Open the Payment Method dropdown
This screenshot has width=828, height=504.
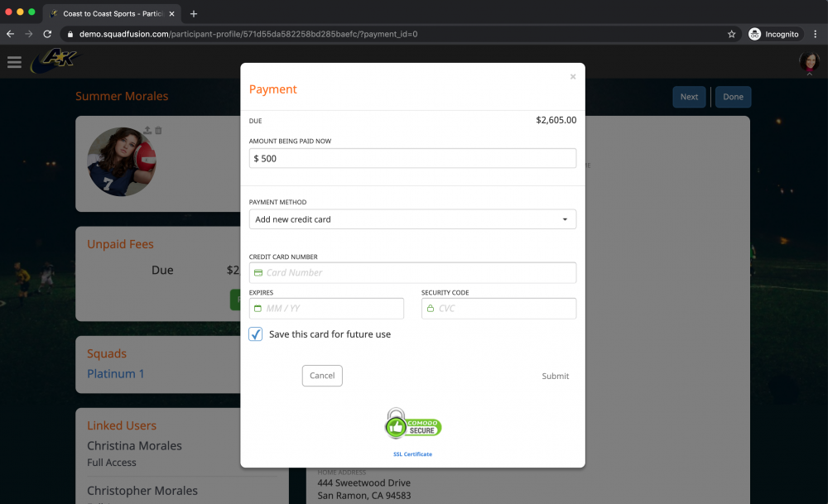click(x=412, y=219)
